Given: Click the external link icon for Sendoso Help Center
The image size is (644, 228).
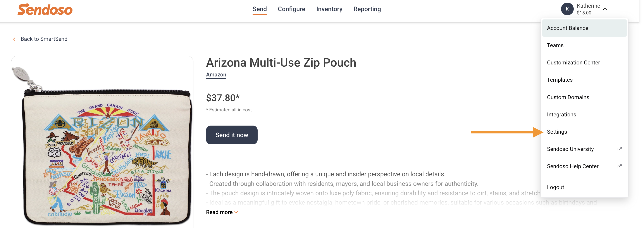Looking at the screenshot, I should [620, 166].
